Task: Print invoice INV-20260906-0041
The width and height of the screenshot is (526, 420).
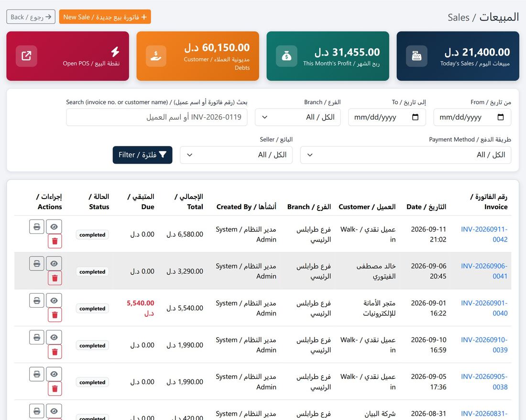Action: pos(36,264)
